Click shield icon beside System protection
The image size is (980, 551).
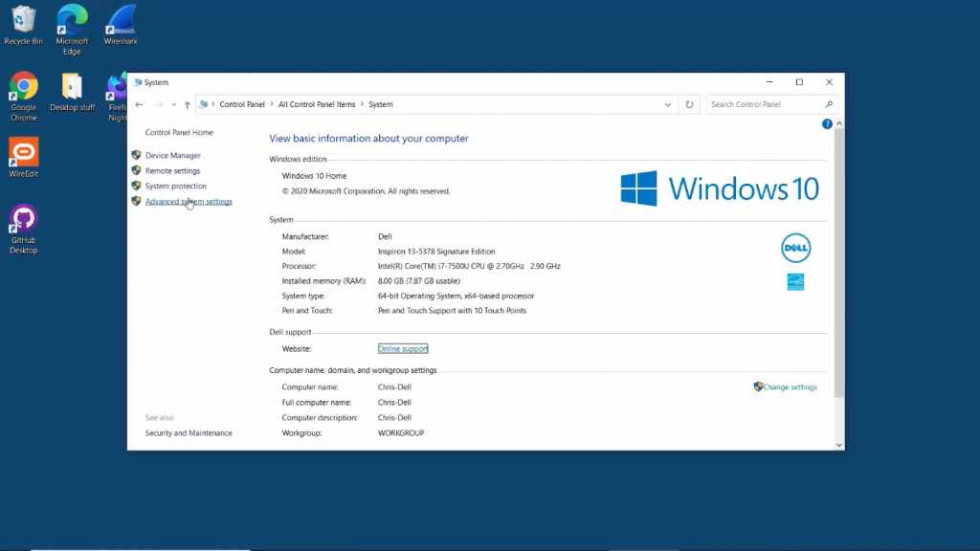pyautogui.click(x=136, y=186)
